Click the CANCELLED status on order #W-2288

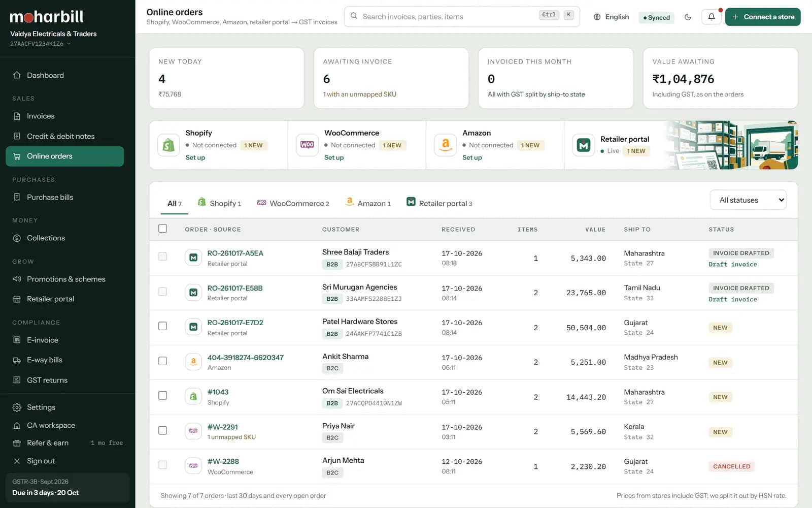pos(731,466)
